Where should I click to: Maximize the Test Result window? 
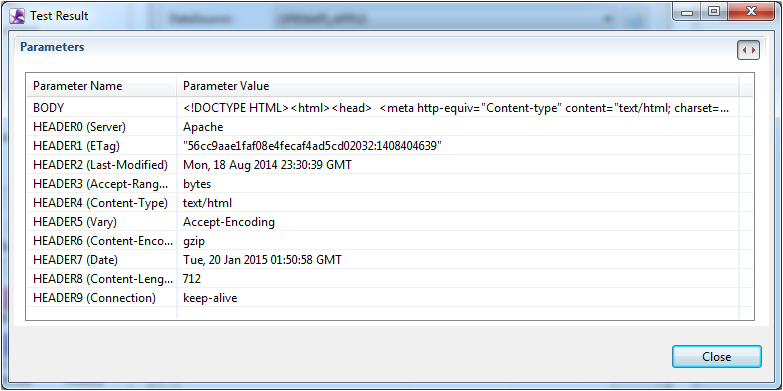714,12
